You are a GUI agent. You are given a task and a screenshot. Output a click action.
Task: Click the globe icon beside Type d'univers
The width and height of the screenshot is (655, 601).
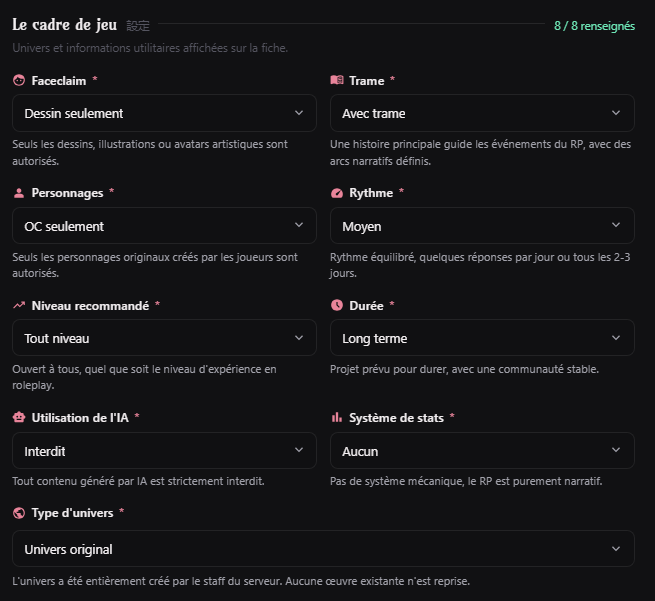coord(19,512)
